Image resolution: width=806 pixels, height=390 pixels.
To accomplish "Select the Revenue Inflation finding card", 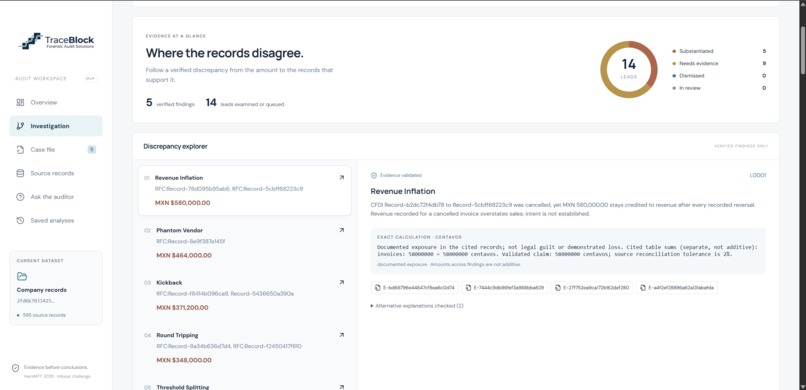I will (245, 190).
